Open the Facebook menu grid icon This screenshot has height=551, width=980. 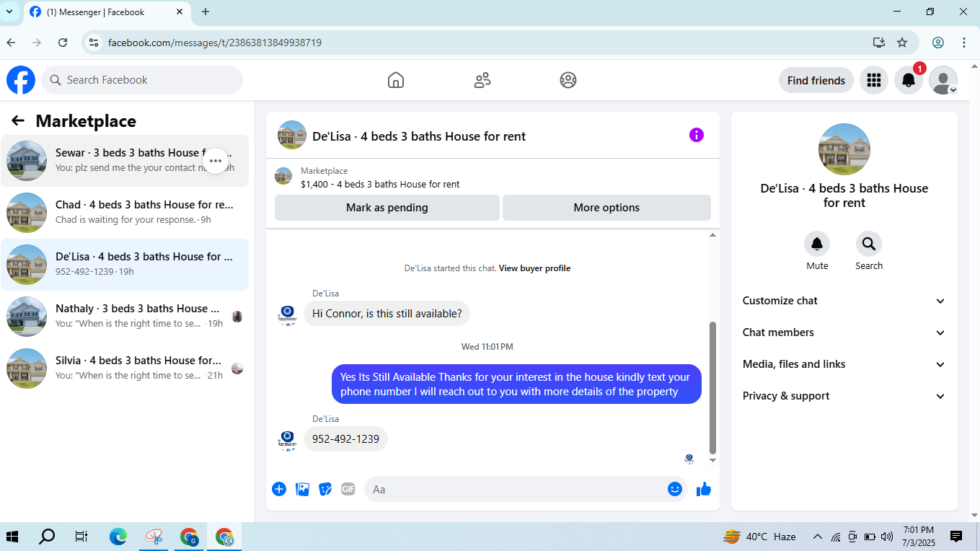[x=874, y=80]
